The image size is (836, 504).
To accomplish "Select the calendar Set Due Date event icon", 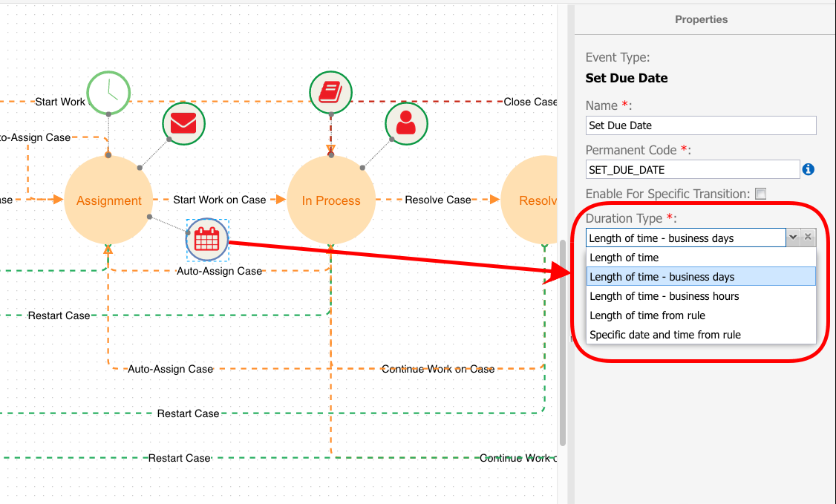I will pyautogui.click(x=207, y=239).
